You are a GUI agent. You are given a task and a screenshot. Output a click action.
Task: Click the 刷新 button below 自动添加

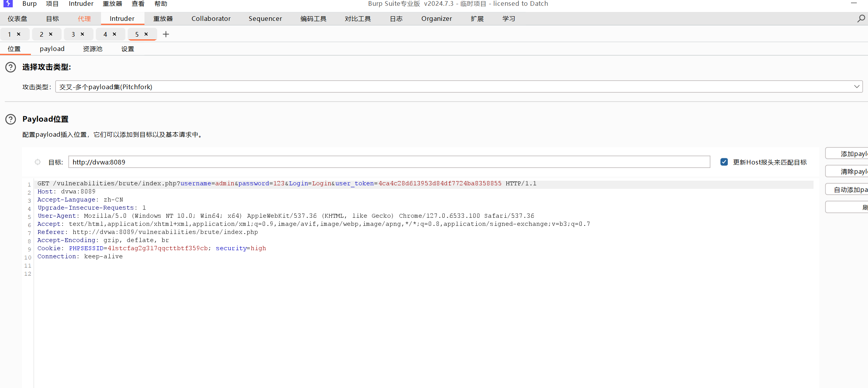click(847, 207)
